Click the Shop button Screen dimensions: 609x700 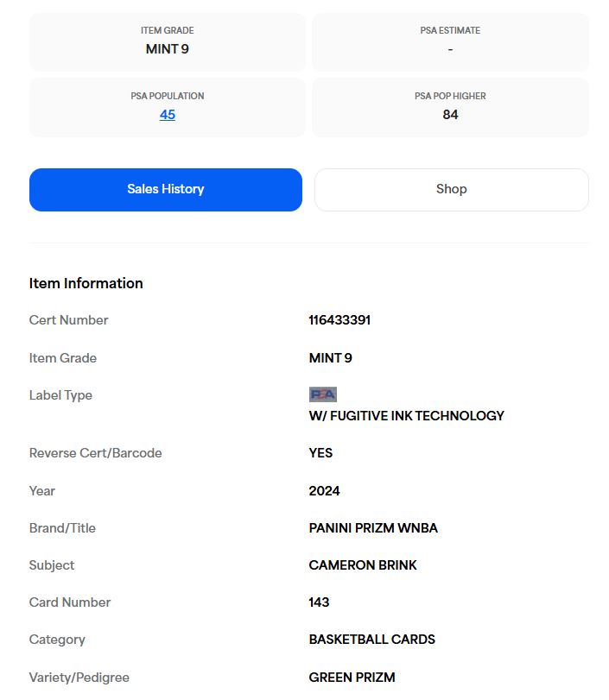[x=451, y=189]
